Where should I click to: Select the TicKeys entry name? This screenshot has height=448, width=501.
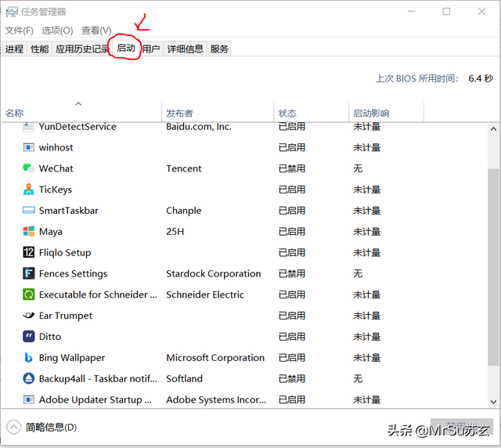(x=56, y=190)
